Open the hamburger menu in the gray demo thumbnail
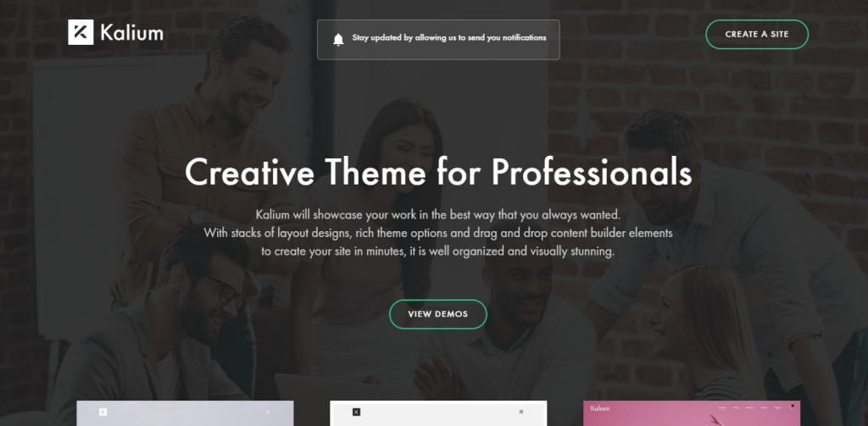868x426 pixels. [x=268, y=412]
